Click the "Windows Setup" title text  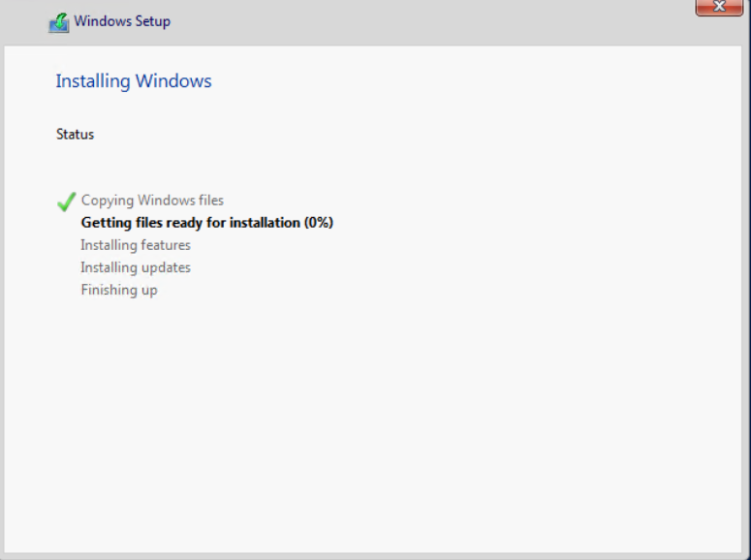pyautogui.click(x=122, y=21)
